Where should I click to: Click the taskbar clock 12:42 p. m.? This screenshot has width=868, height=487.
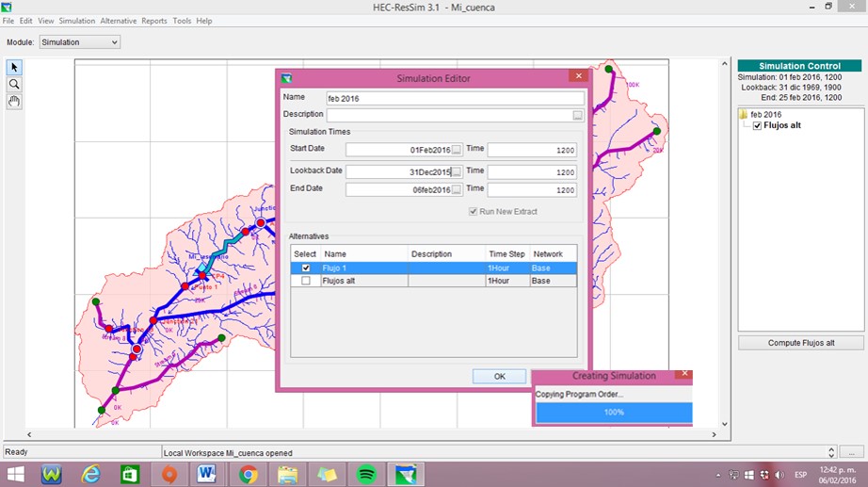[x=838, y=470]
